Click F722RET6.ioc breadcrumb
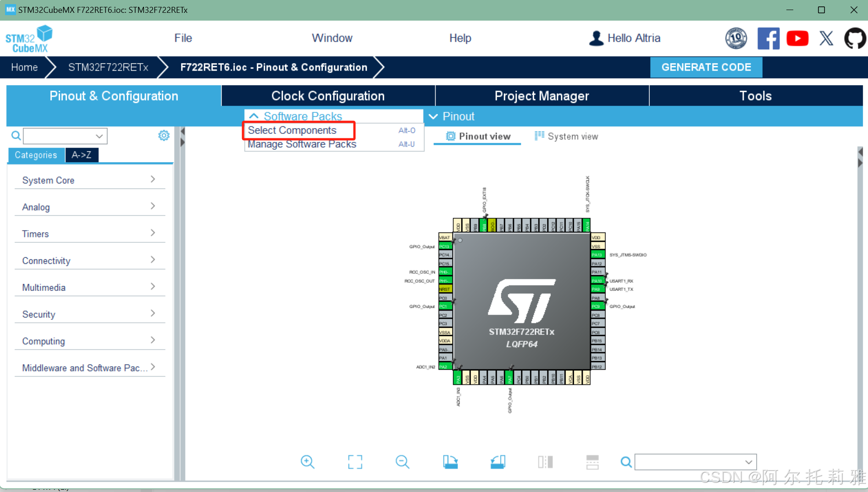 coord(274,67)
